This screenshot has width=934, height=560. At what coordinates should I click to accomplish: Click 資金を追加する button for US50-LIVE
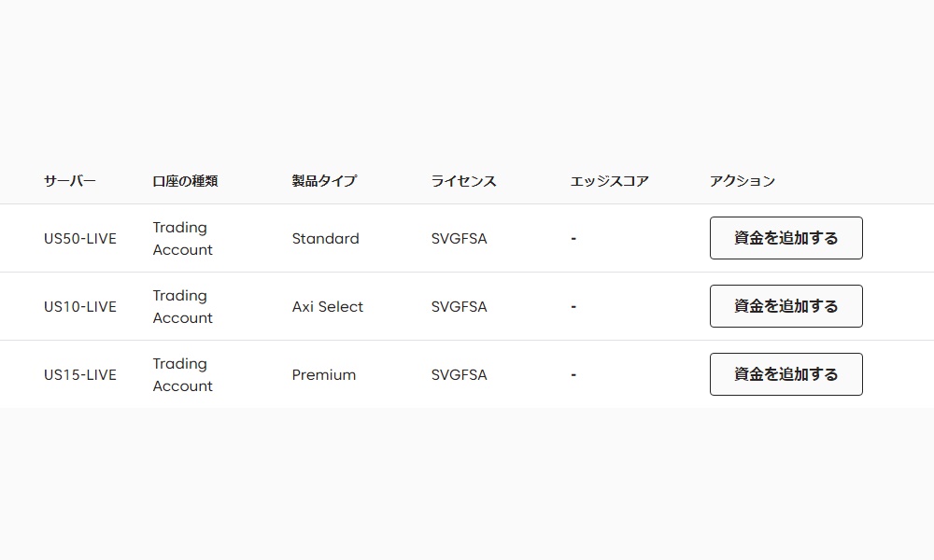pyautogui.click(x=785, y=238)
